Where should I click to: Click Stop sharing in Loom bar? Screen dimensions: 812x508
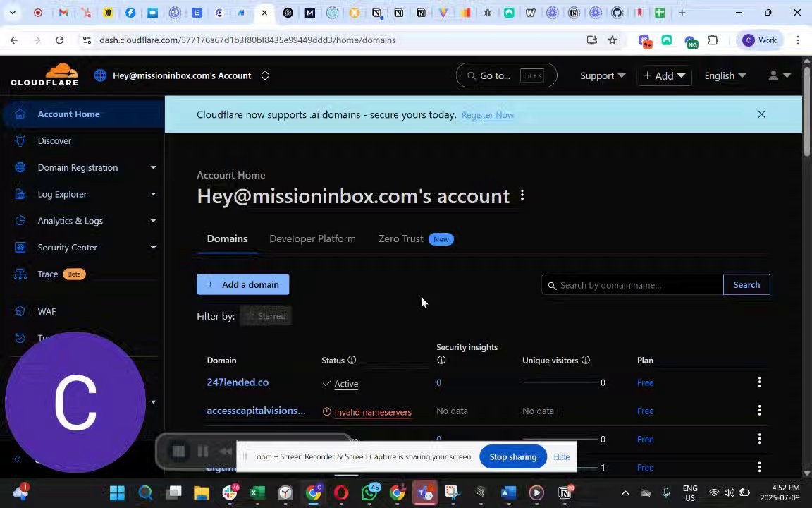point(512,456)
